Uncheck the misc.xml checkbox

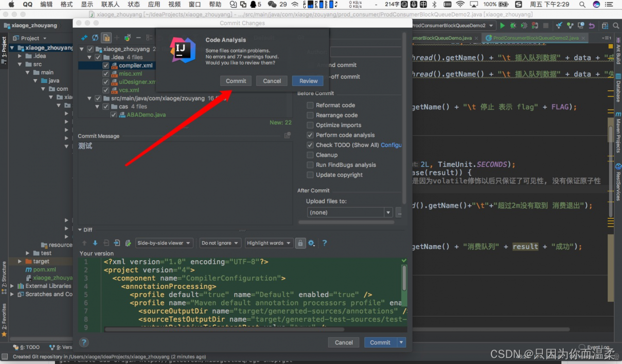pyautogui.click(x=105, y=74)
